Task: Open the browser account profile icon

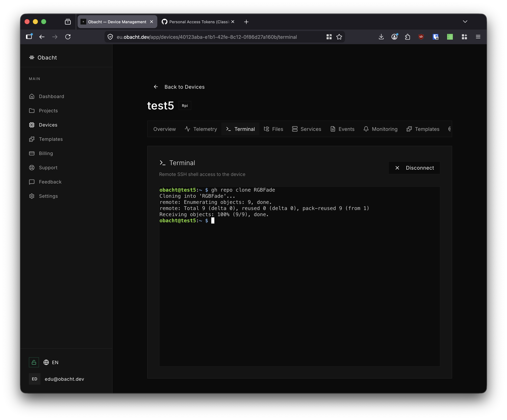Action: click(x=394, y=37)
